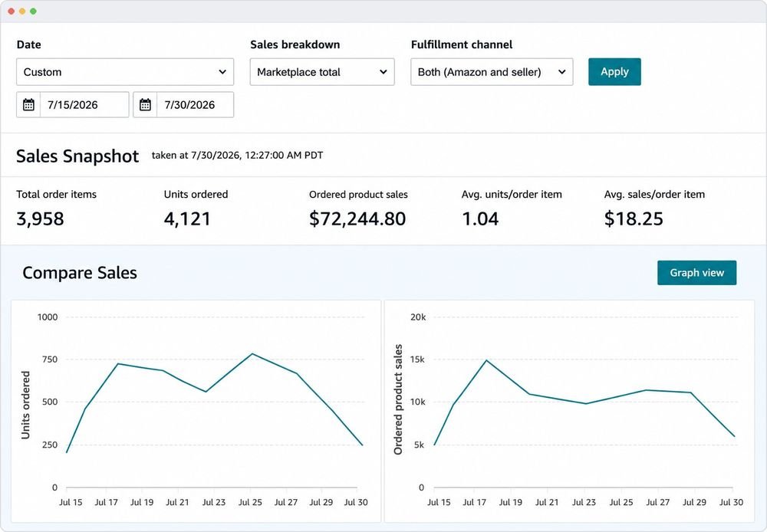Image resolution: width=767 pixels, height=532 pixels.
Task: Click the 750 label on the units chart
Action: [50, 360]
